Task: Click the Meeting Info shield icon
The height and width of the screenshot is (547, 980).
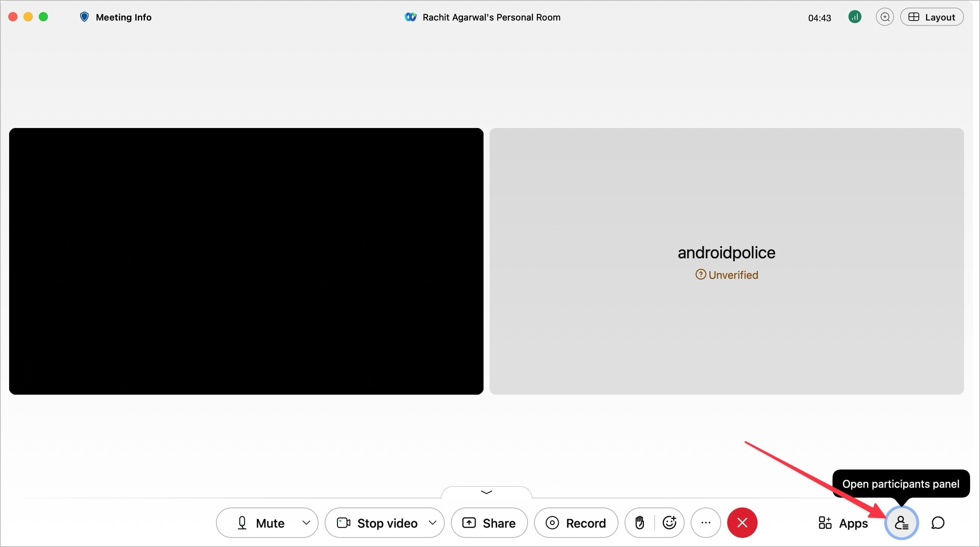Action: 84,17
